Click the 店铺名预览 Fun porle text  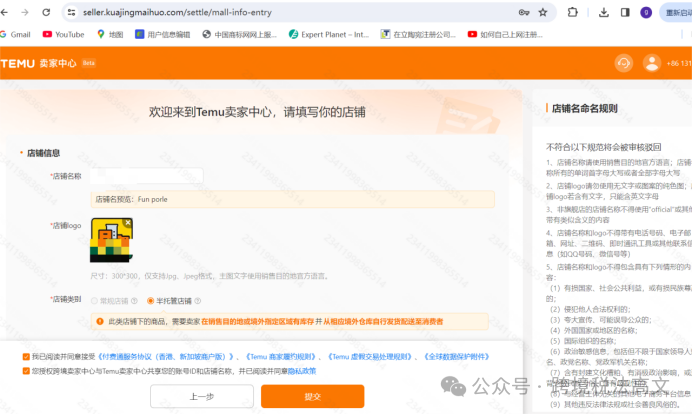tap(132, 199)
